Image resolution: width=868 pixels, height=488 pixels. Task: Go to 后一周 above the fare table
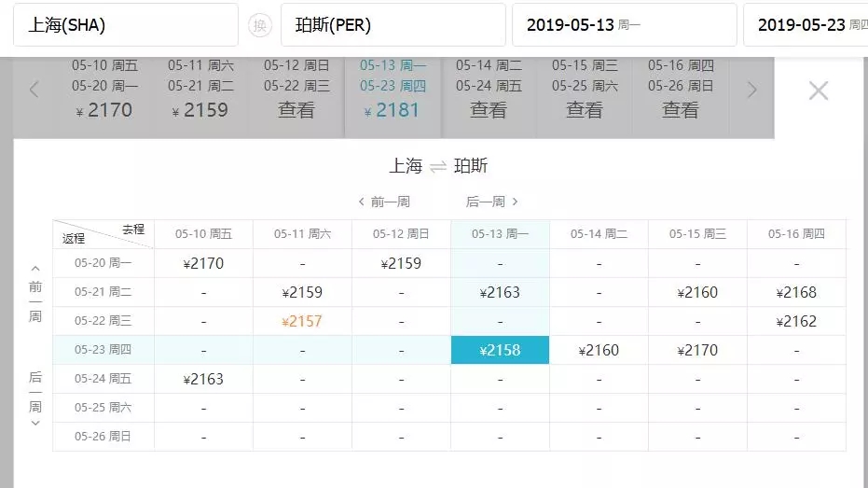click(x=492, y=202)
